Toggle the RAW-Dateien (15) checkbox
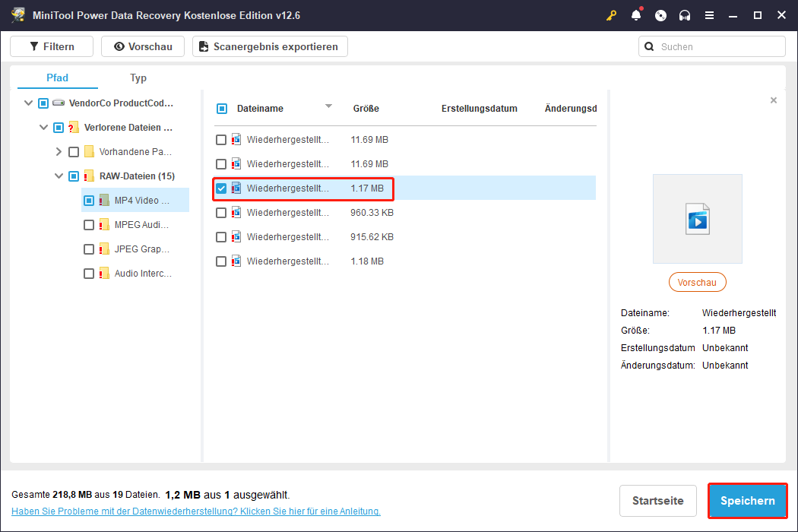798x532 pixels. 74,176
